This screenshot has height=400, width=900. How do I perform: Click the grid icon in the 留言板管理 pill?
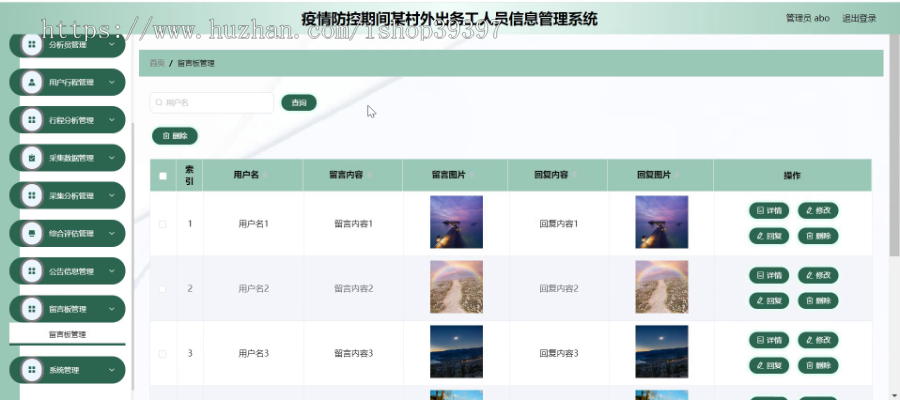32,309
